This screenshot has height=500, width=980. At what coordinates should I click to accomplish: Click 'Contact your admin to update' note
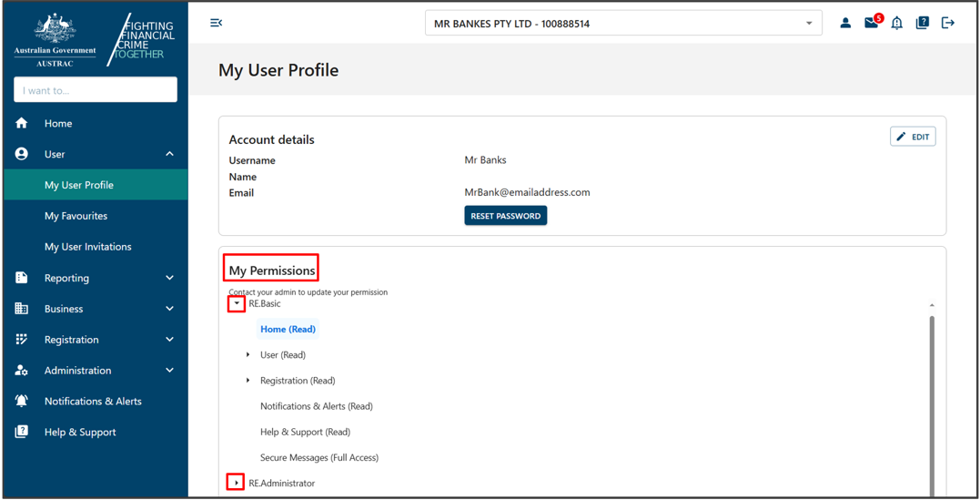tap(308, 292)
